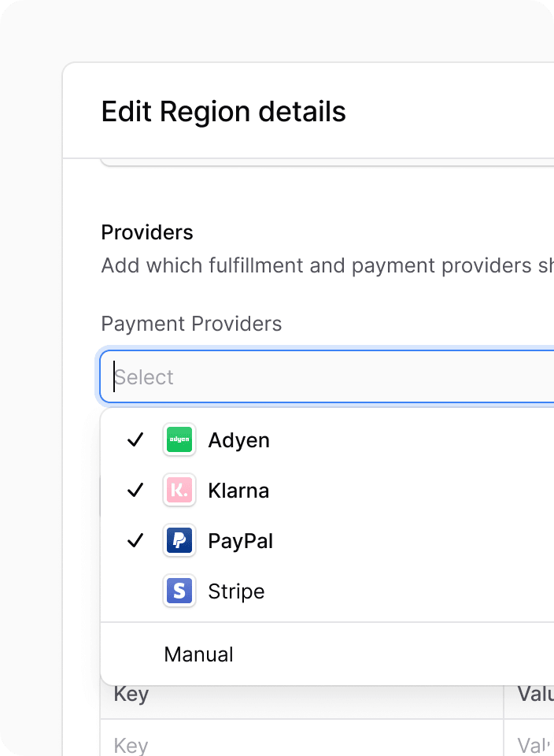Viewport: 554px width, 756px height.
Task: Select the Adyen option label
Action: pos(238,440)
